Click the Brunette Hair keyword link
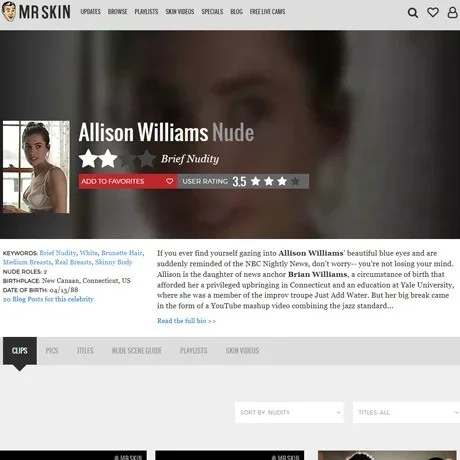 pos(122,253)
